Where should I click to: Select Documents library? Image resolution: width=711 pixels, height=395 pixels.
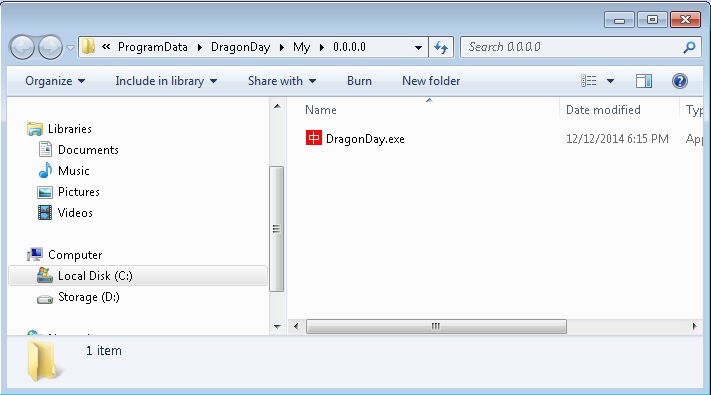[88, 150]
